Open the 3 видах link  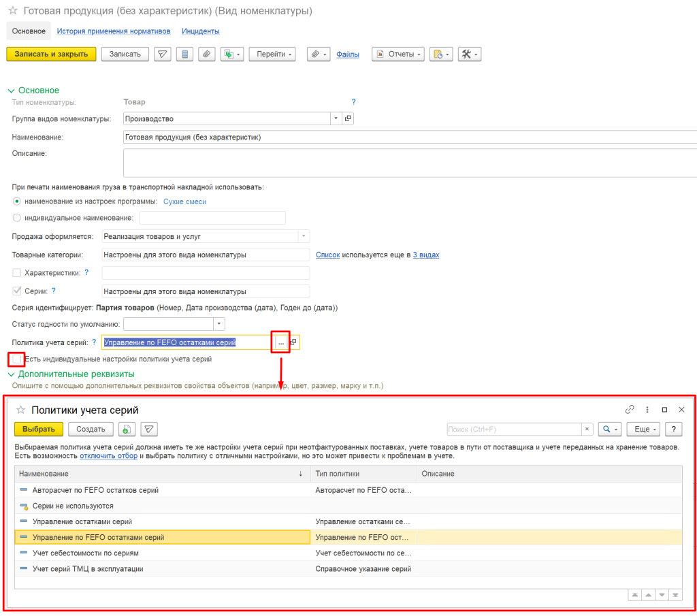click(426, 255)
